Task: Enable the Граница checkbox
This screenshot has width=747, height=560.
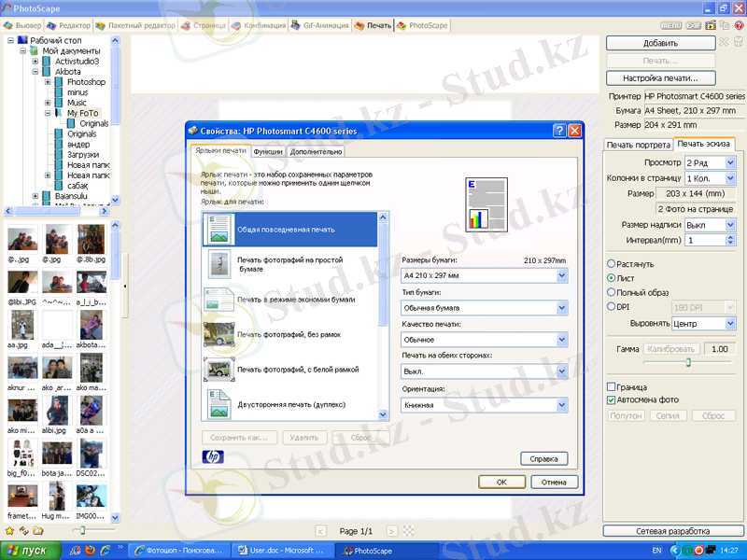Action: point(612,386)
